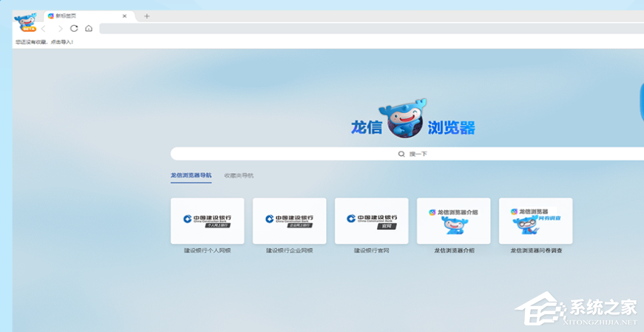Viewport: 644px width, 332px height.
Task: Select the 新标签页 tab
Action: pos(90,16)
